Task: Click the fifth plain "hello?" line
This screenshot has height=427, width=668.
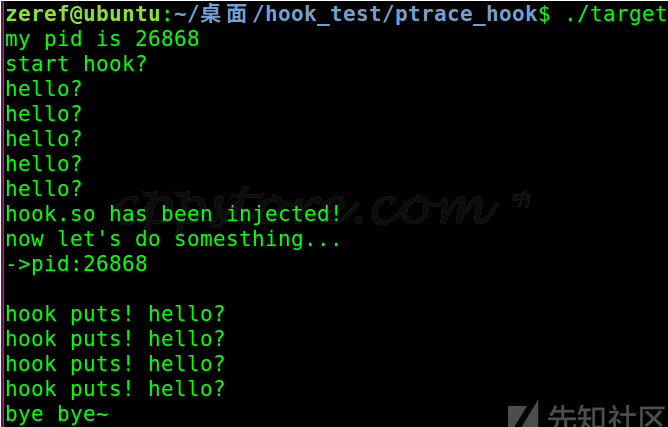Action: coord(44,189)
